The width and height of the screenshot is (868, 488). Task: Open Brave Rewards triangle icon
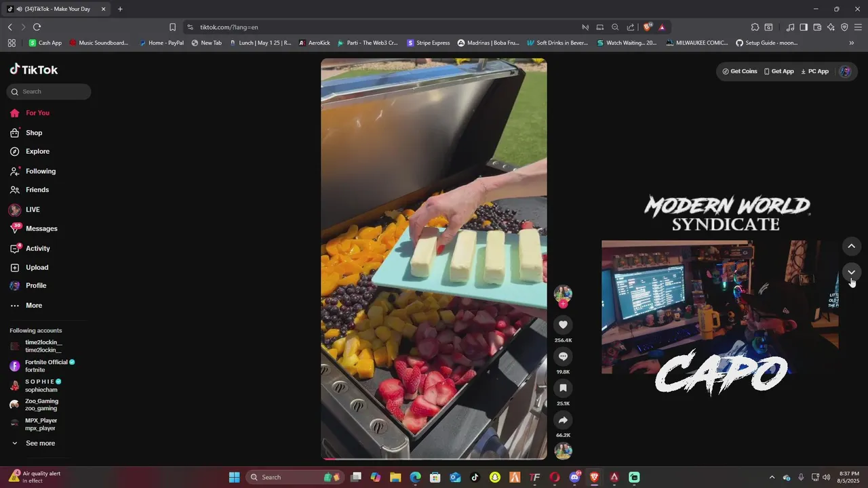pyautogui.click(x=662, y=27)
